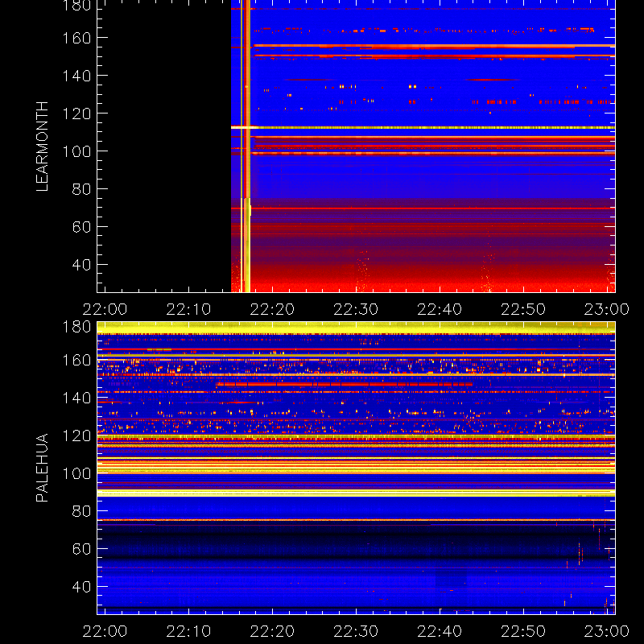Choose Palehua plot's 22:10 time label
Screen dimensions: 644x644
tap(188, 631)
